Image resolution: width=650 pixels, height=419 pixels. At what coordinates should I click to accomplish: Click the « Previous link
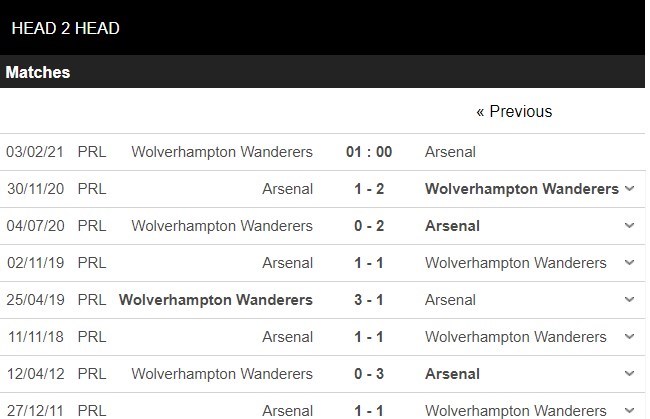pos(514,112)
